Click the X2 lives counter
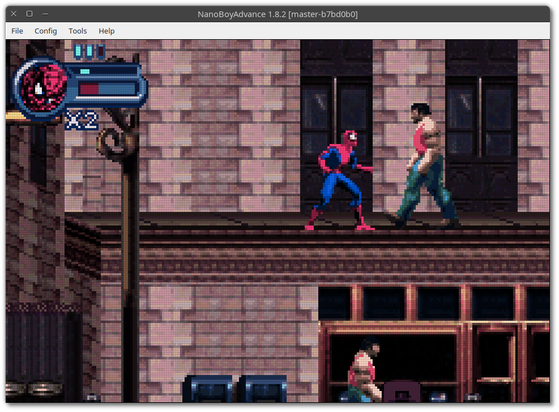Image resolution: width=559 pixels, height=412 pixels. pyautogui.click(x=81, y=120)
